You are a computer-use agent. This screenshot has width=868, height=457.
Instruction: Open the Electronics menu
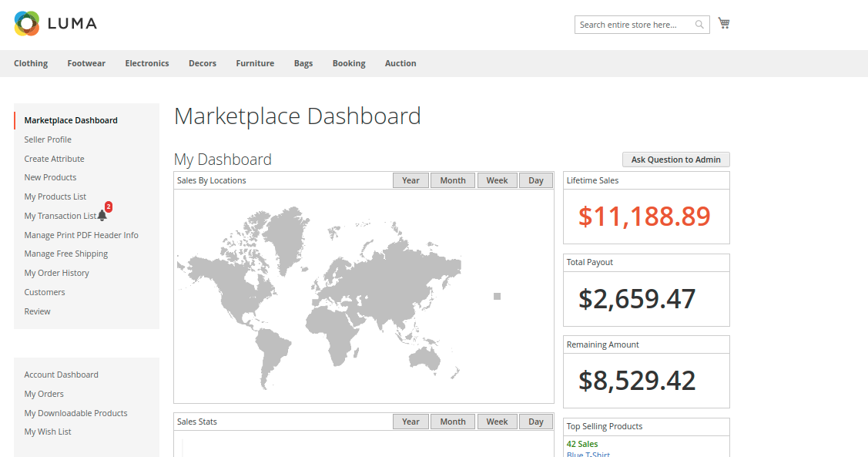tap(146, 63)
